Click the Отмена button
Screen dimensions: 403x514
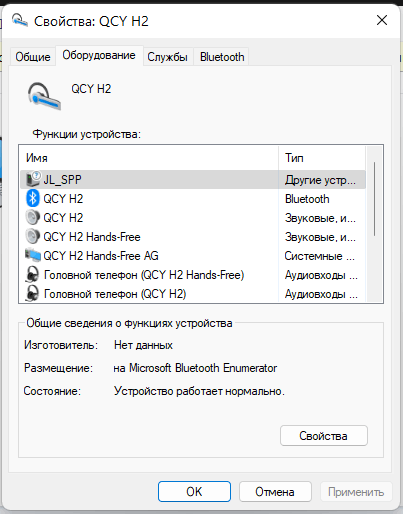(x=275, y=491)
